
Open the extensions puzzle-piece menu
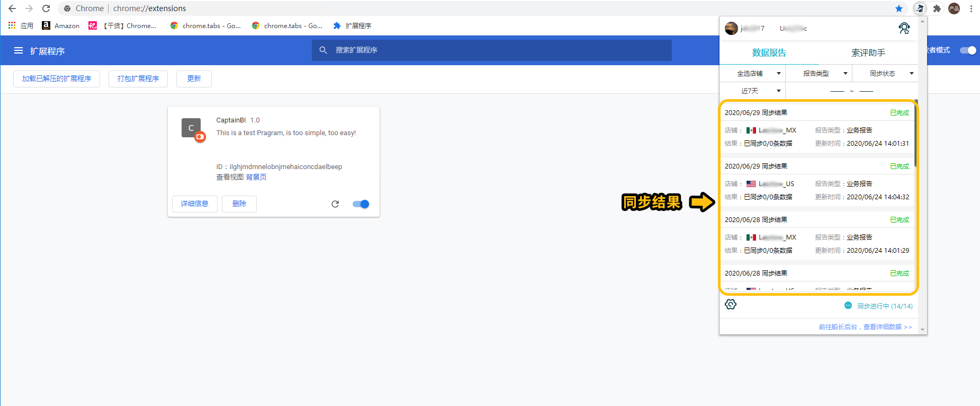(x=937, y=8)
